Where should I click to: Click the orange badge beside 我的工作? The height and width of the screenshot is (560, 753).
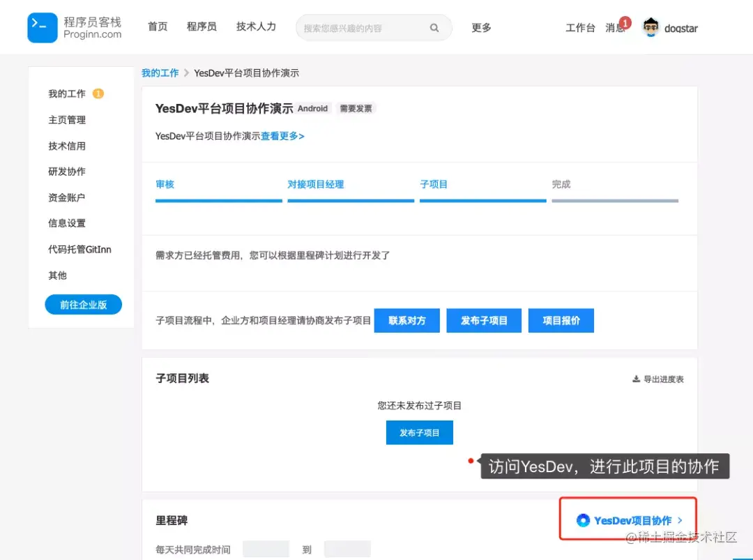pos(97,93)
